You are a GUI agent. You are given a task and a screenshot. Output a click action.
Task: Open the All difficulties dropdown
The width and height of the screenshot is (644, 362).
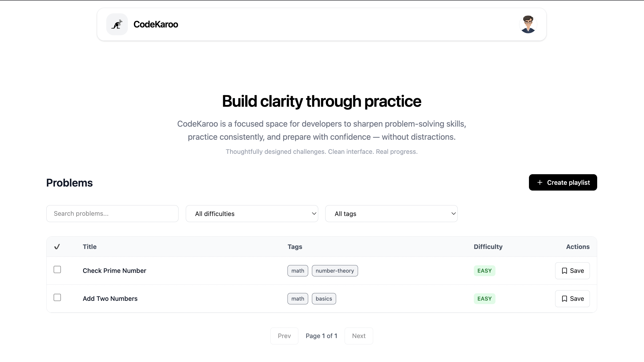coord(252,213)
